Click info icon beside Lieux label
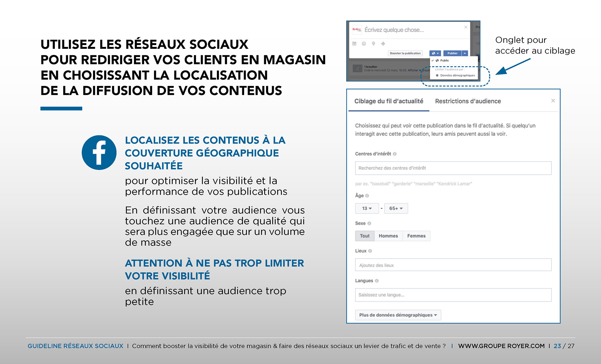Screen dimensions: 601x364 coord(370,251)
